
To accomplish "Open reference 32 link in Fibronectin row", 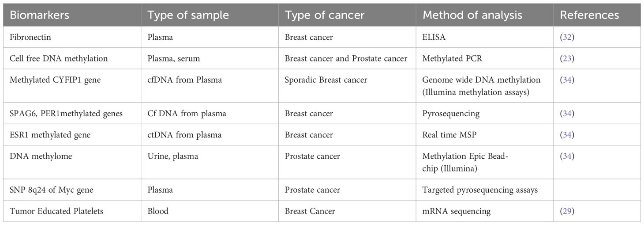I will pos(567,37).
